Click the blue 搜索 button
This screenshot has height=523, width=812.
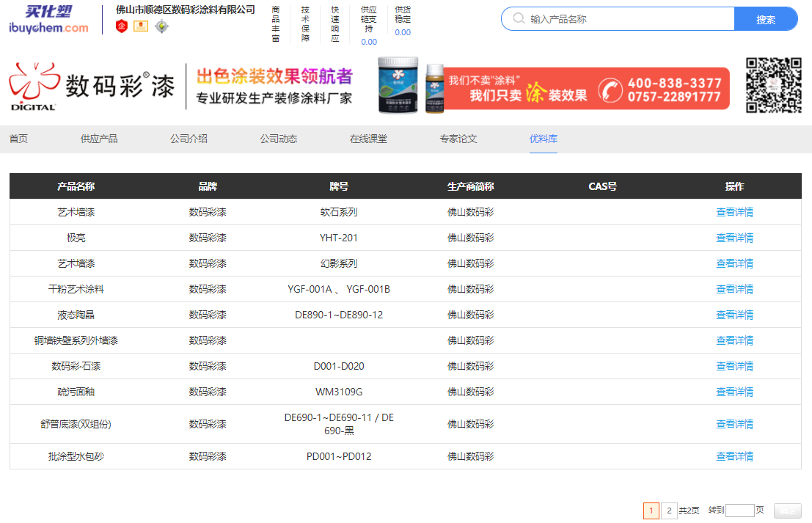(765, 19)
